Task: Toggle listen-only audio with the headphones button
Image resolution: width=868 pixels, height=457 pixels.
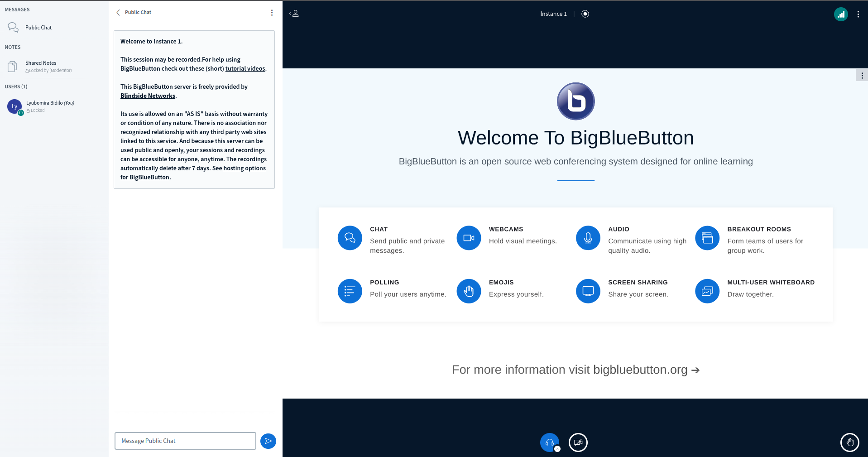Action: [549, 443]
